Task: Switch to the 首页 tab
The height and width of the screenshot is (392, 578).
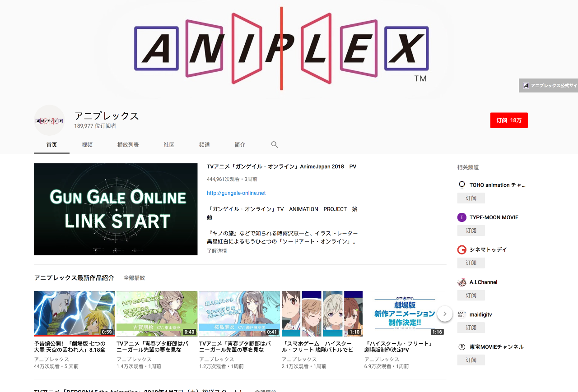Action: pyautogui.click(x=51, y=145)
